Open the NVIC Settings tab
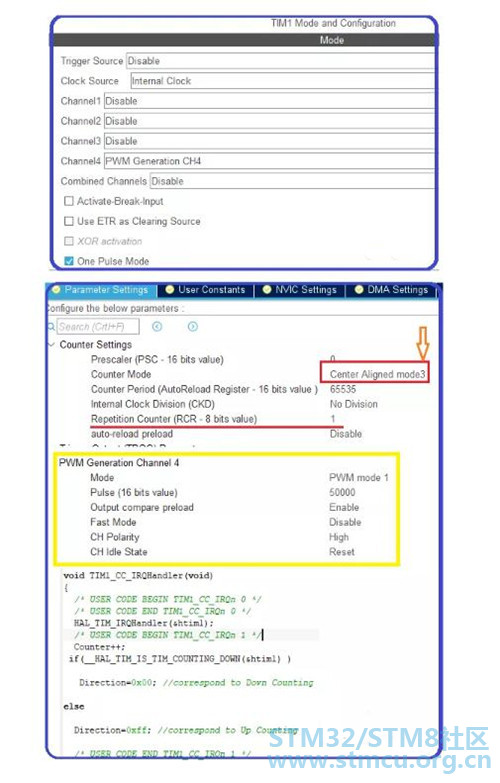Image resolution: width=500 pixels, height=783 pixels. pos(300,290)
